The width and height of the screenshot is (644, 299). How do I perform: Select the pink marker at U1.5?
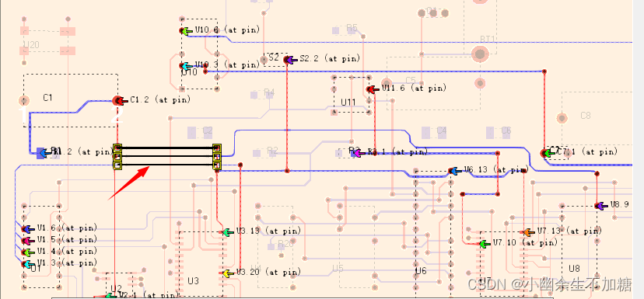coord(28,240)
